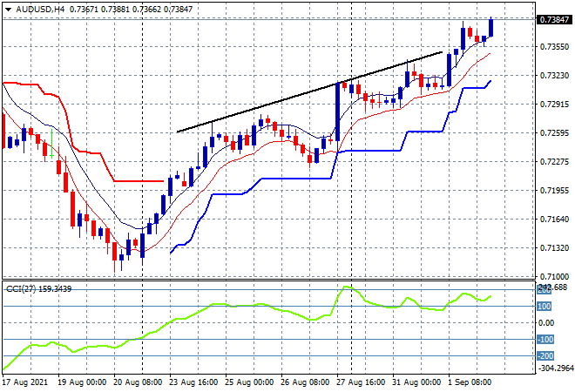This screenshot has height=392, width=575.
Task: Click the 27 Aug 16:00 time label
Action: 361,382
